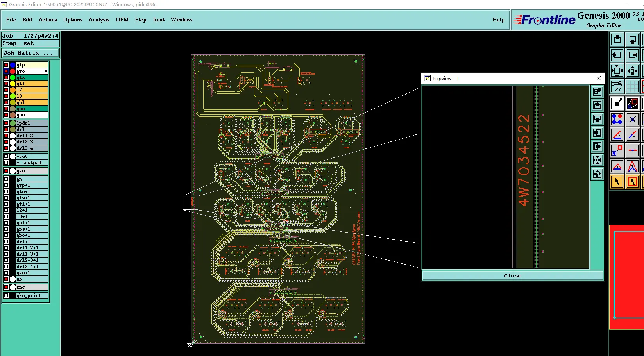
Task: Click the tall red and blue triangle icon
Action: click(633, 166)
